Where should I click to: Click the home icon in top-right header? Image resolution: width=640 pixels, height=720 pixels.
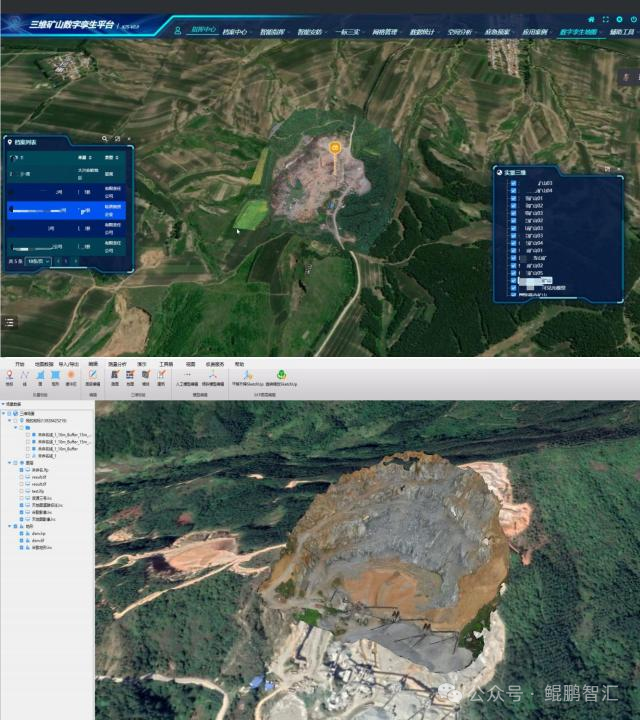tap(591, 19)
